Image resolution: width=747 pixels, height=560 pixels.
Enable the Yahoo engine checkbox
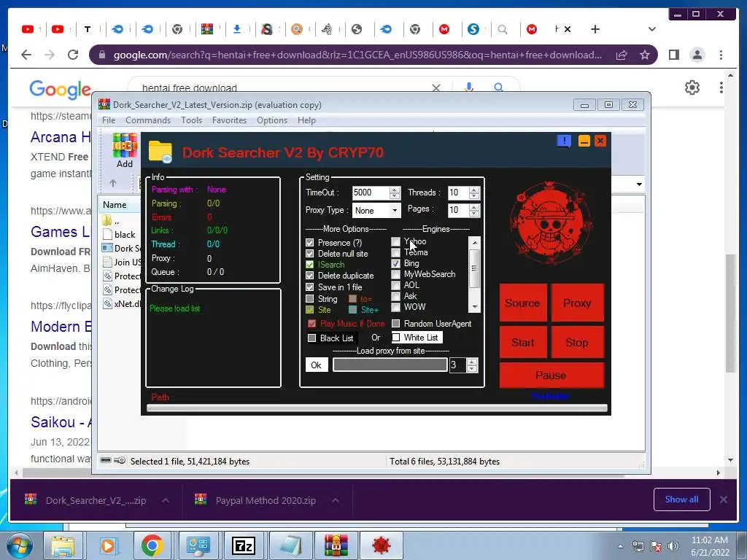[395, 241]
